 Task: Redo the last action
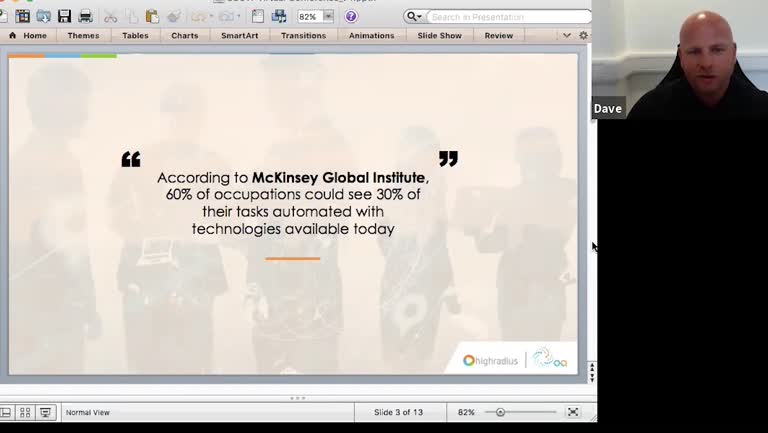pyautogui.click(x=226, y=17)
